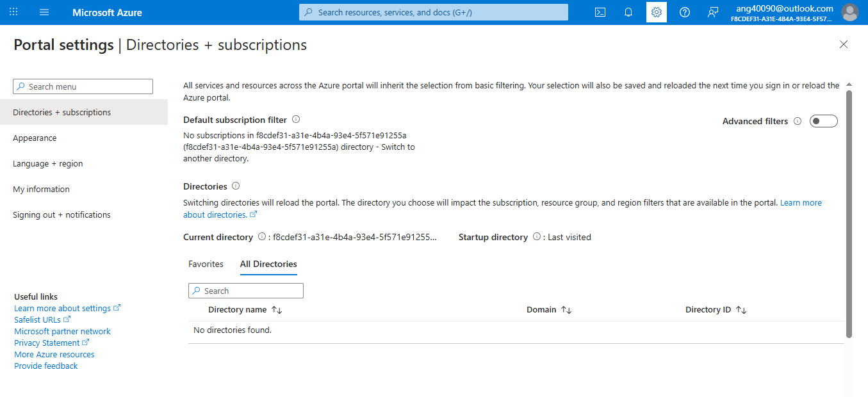Viewport: 868px width, 397px height.
Task: Sort by Directory ID column arrows
Action: click(x=741, y=310)
